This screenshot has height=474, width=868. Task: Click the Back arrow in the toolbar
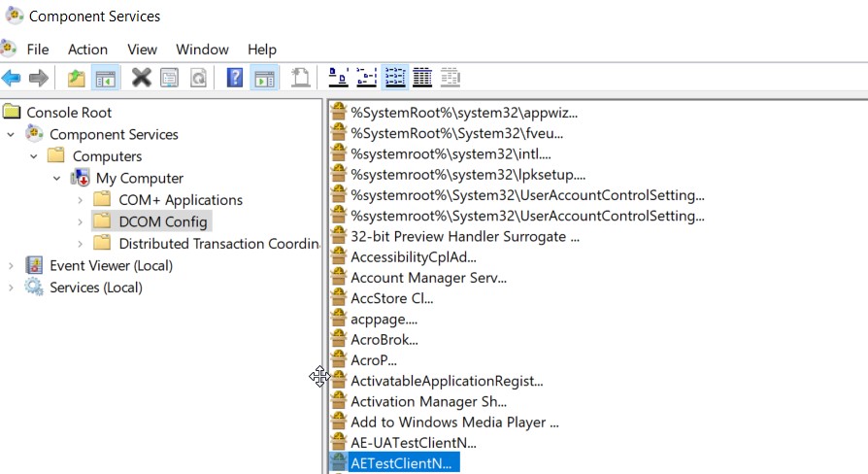12,78
